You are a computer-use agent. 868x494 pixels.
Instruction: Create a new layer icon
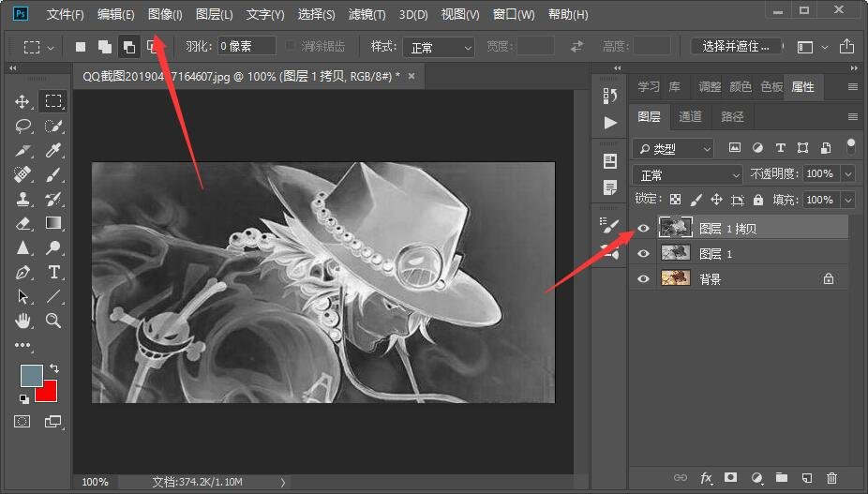pos(807,477)
